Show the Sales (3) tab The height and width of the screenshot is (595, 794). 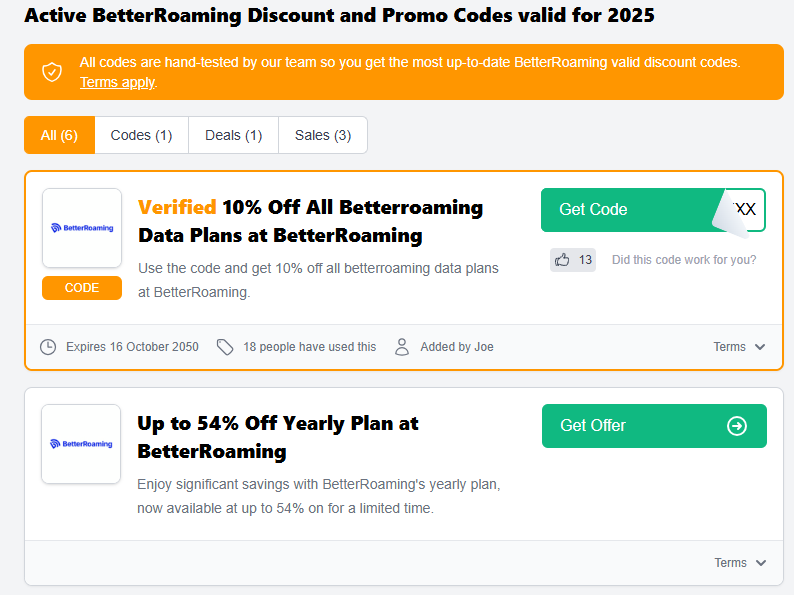[x=323, y=135]
